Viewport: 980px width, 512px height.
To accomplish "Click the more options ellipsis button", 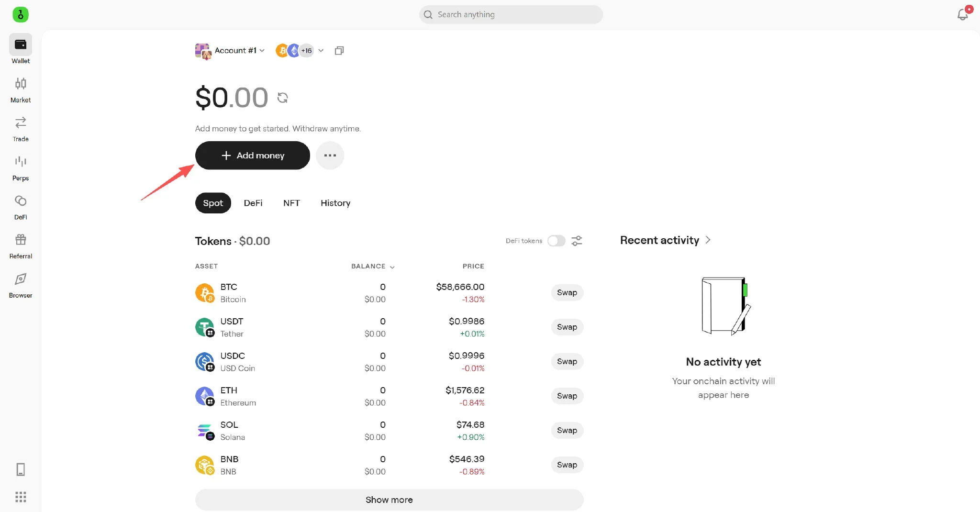I will 330,156.
